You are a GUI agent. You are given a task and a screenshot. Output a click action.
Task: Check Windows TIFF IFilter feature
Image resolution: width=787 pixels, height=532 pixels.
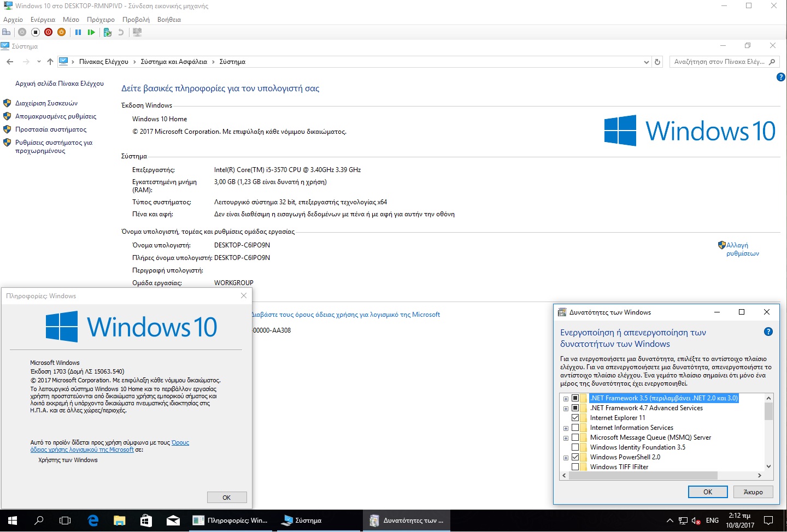tap(575, 467)
